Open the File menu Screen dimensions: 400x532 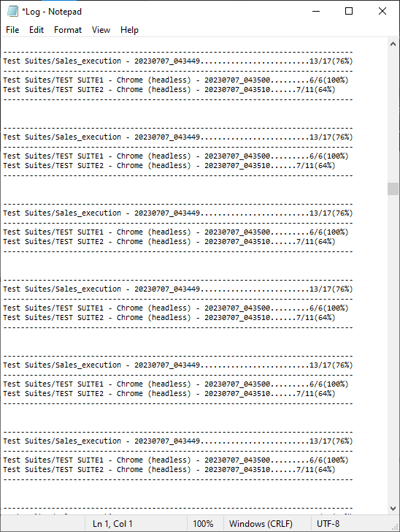click(x=12, y=30)
